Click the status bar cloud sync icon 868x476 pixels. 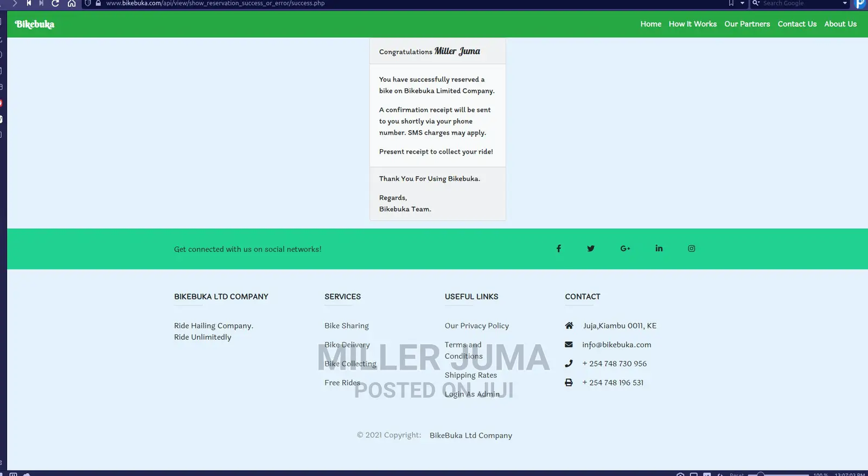26,474
